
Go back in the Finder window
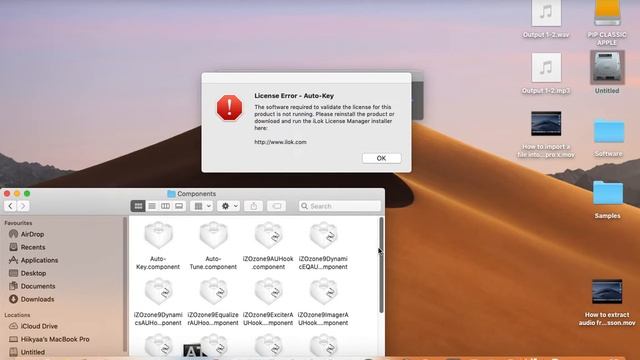click(10, 206)
